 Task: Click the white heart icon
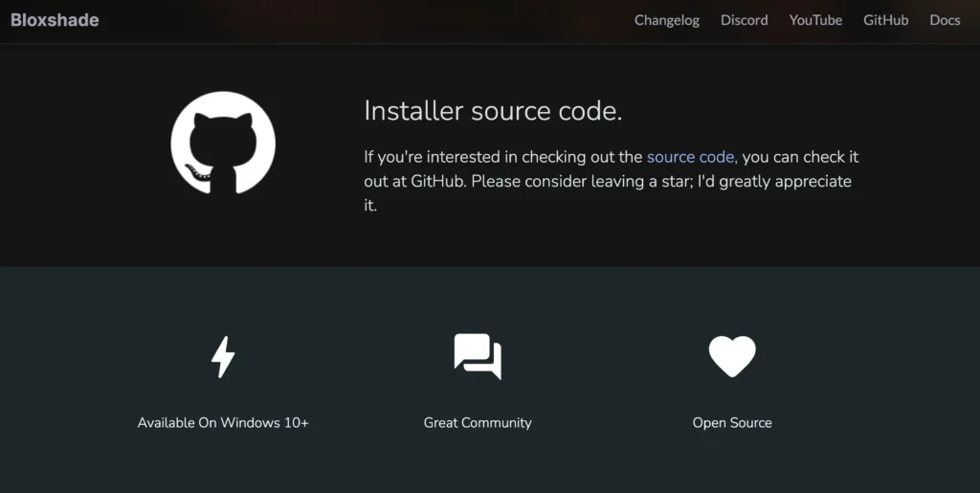click(732, 357)
